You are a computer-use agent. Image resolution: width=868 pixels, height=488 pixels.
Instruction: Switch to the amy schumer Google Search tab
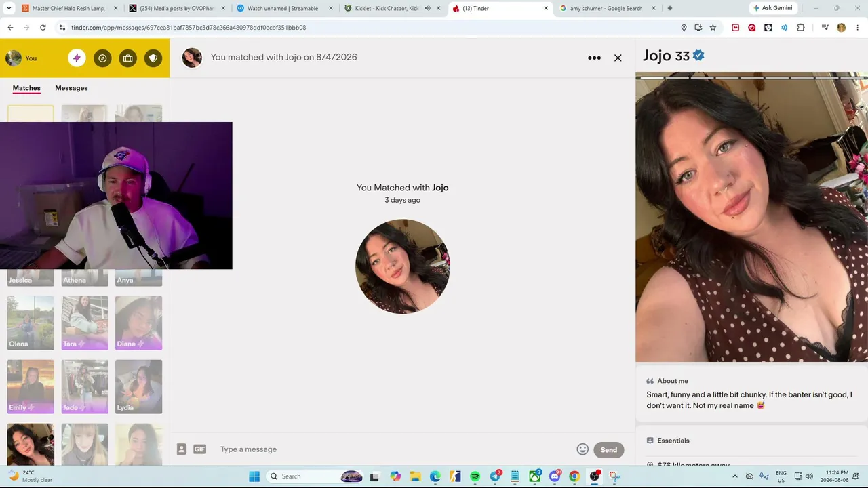tap(607, 8)
